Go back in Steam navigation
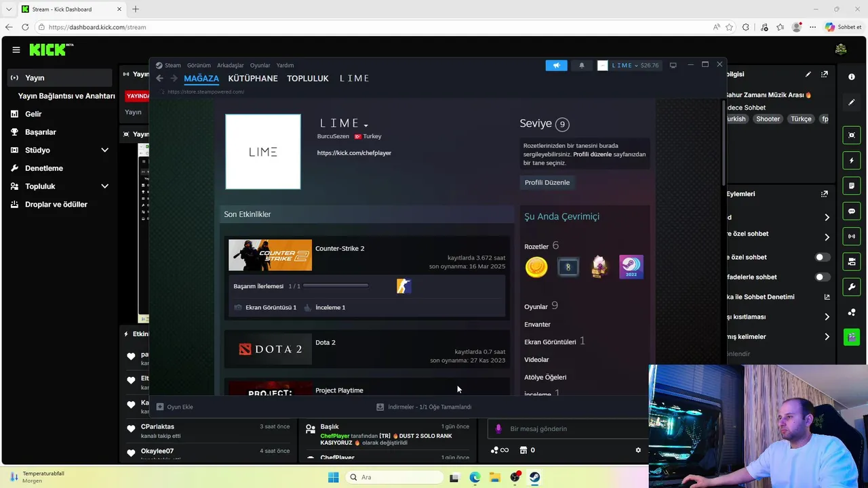 tap(160, 79)
